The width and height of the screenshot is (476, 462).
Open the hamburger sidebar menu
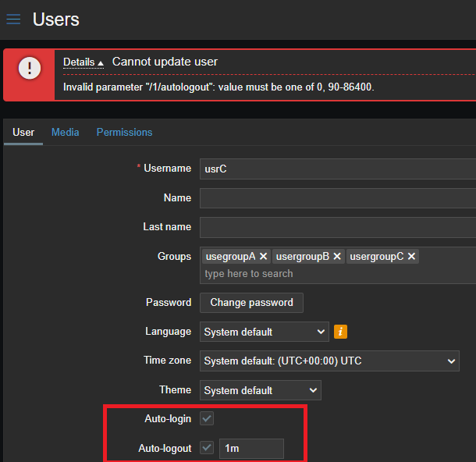(13, 20)
